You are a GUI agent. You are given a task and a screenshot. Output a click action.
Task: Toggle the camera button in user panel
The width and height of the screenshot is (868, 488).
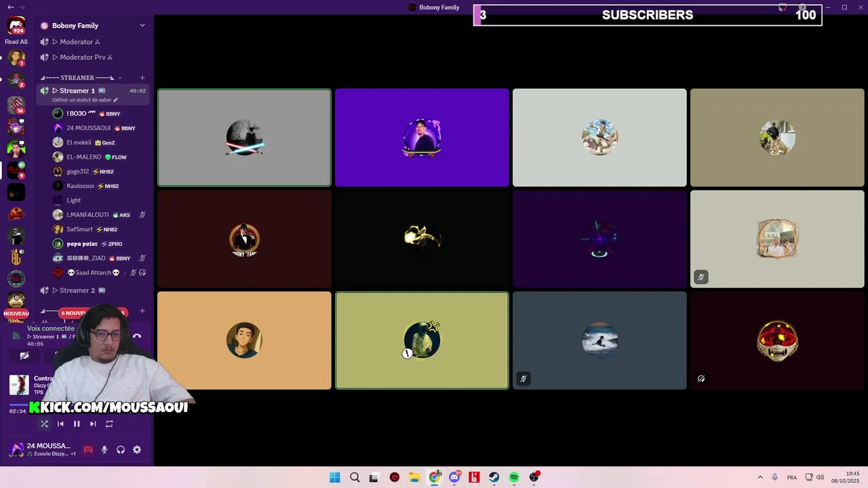pyautogui.click(x=88, y=449)
